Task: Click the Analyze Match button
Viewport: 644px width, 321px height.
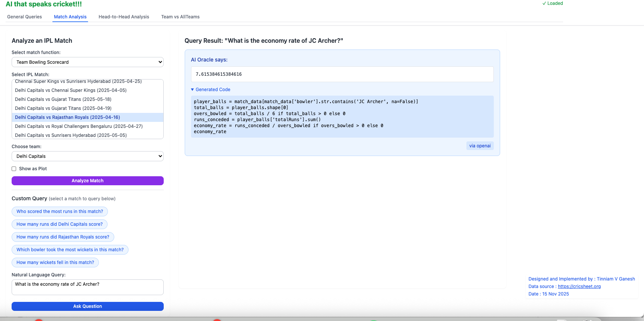Action: coord(88,181)
